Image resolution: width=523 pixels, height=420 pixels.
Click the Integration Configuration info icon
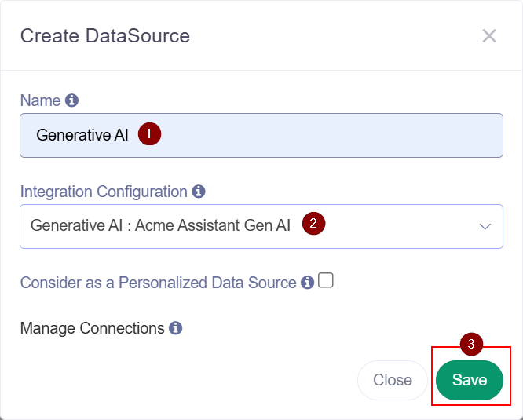[x=199, y=192]
